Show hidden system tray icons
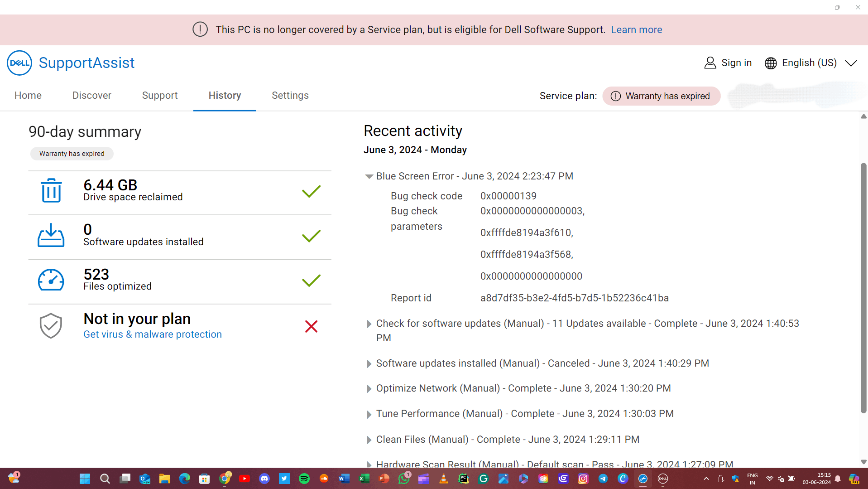The image size is (868, 489). click(x=706, y=479)
